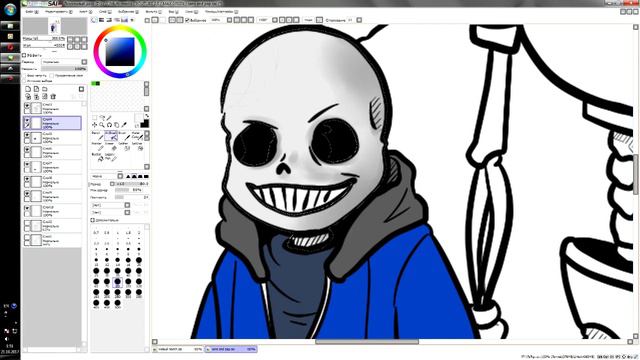This screenshot has height=360, width=640.
Task: Choose brush size 500 preset
Action: tap(118, 303)
